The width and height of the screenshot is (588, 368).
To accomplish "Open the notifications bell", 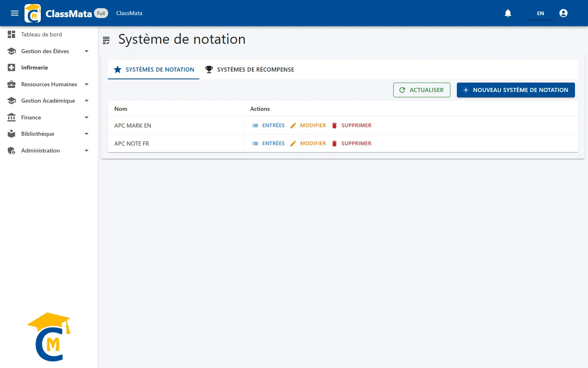I will pyautogui.click(x=508, y=13).
